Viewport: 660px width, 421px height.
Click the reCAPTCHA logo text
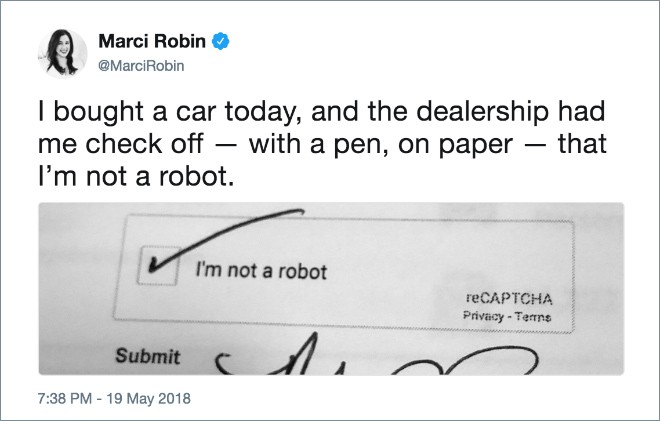coord(510,299)
